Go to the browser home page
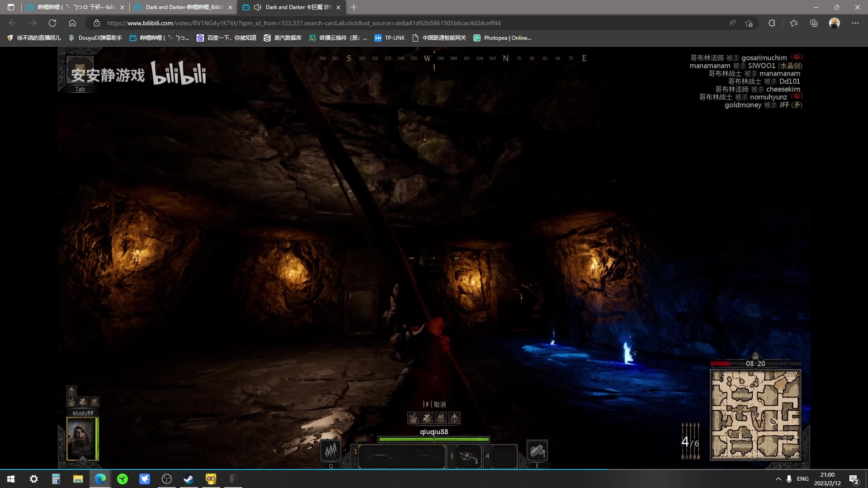 click(72, 23)
